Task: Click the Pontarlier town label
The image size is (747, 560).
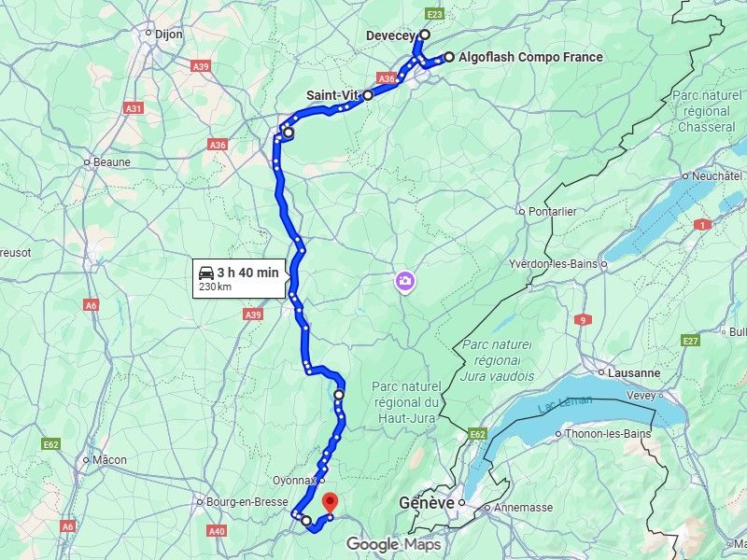Action: tap(553, 212)
